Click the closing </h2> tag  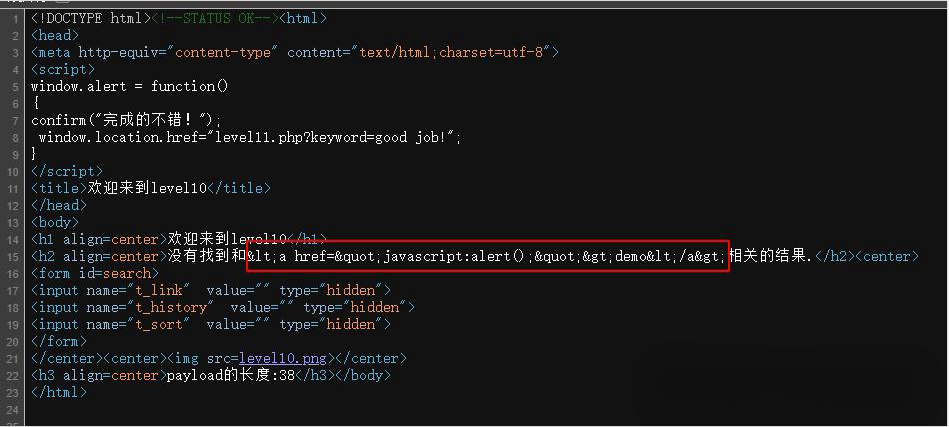(x=835, y=256)
